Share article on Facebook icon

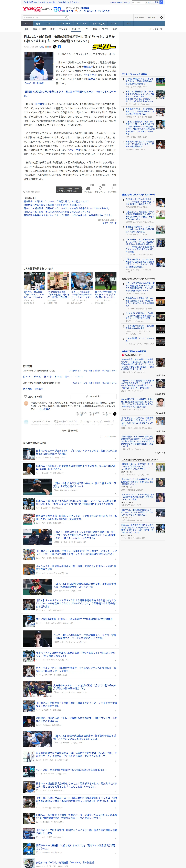tap(59, 47)
